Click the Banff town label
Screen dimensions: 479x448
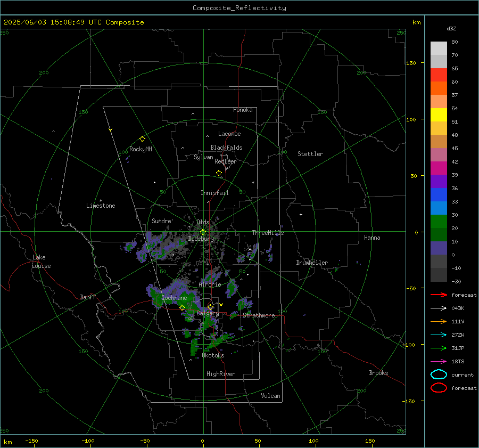[88, 297]
